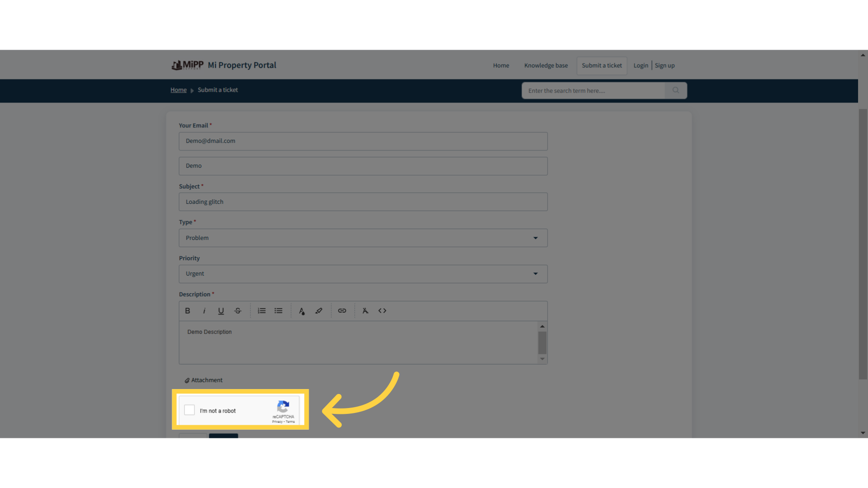This screenshot has width=868, height=488.
Task: Click the Submit a ticket breadcrumb text
Action: [217, 90]
